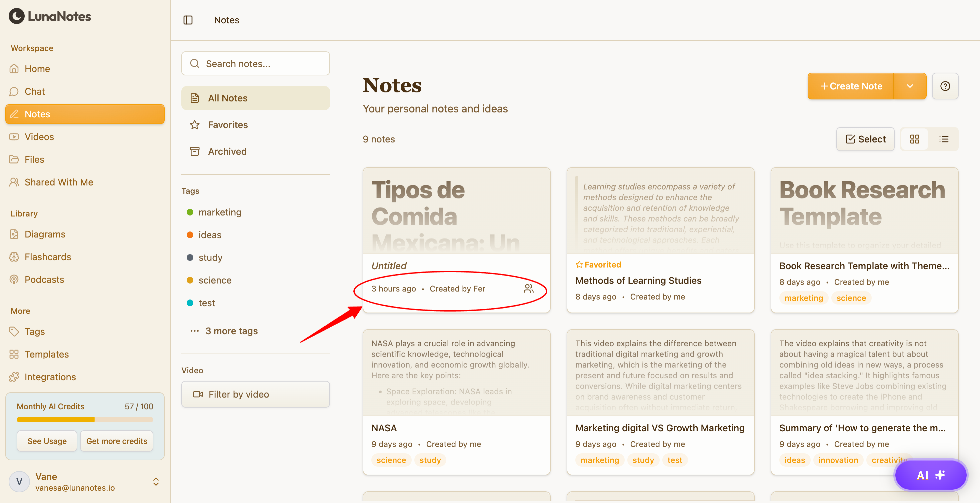Go to Flashcards in the Library
980x503 pixels.
coord(48,257)
